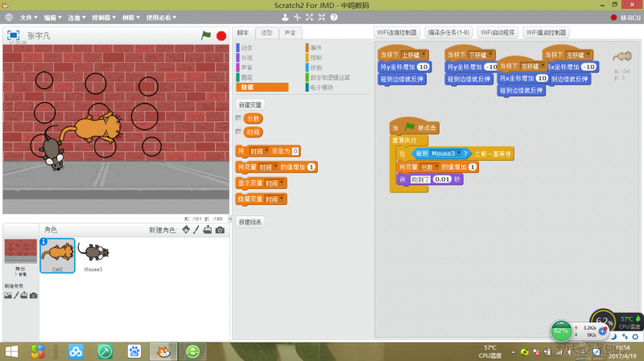
Task: Take new sprite photo with camera icon
Action: point(220,230)
